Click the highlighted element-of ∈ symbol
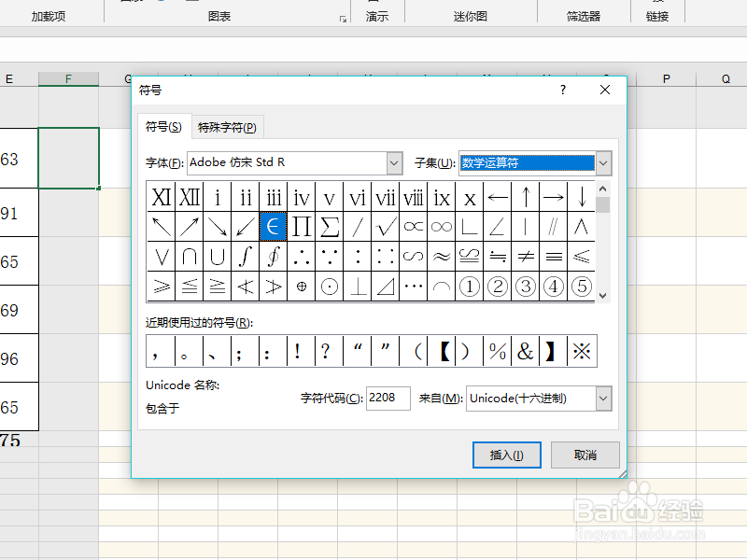 coord(273,225)
